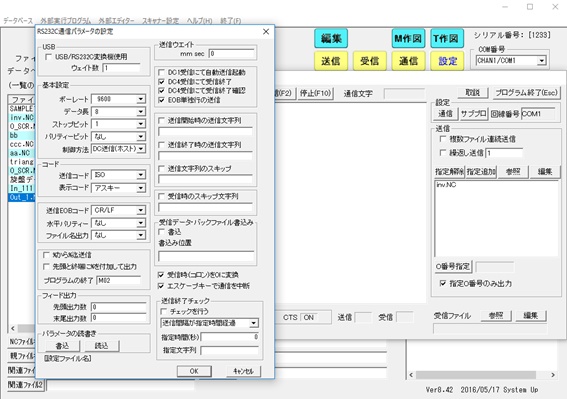Click the ウェイト数 input field

(x=121, y=68)
